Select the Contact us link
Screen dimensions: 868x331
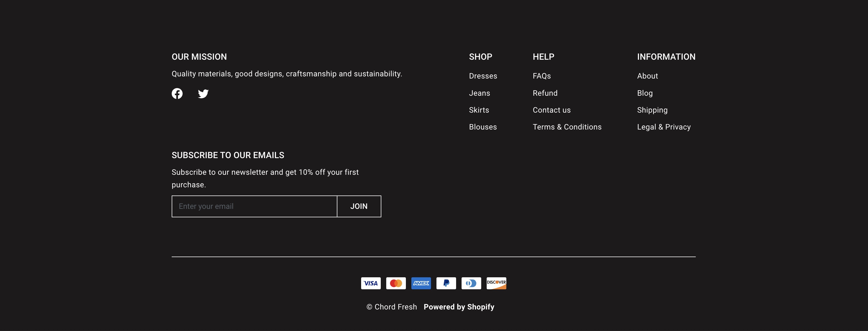tap(552, 110)
